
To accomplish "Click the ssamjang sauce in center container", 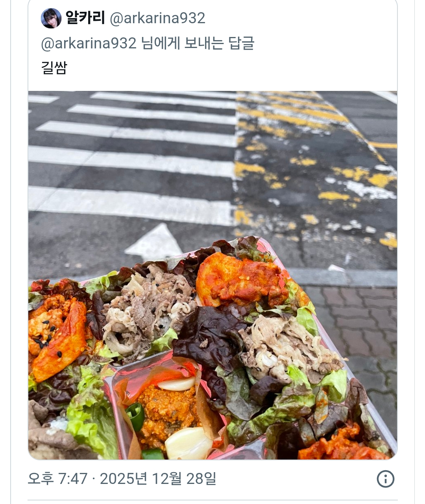I will (x=168, y=411).
